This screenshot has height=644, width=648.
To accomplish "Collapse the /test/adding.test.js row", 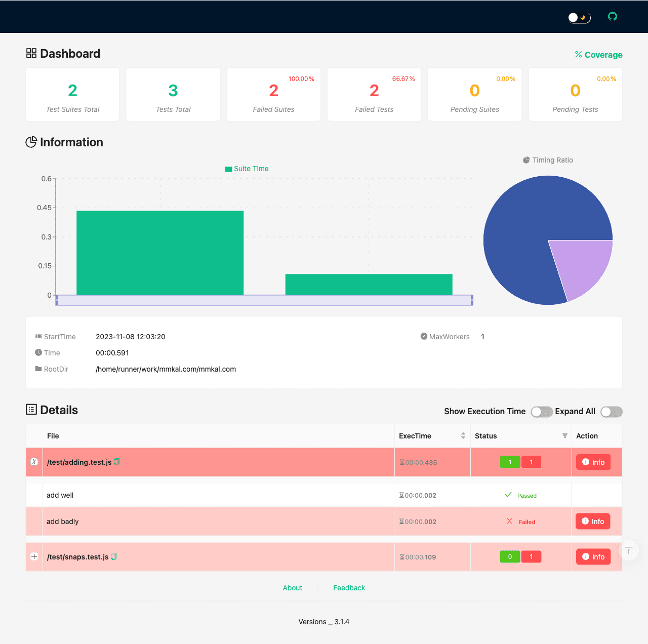I will pyautogui.click(x=34, y=462).
